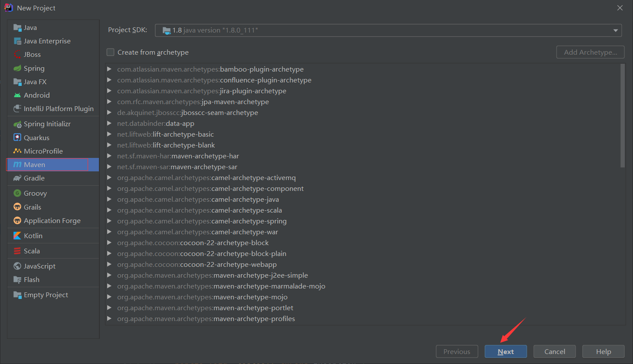This screenshot has width=633, height=364.
Task: Click the Kotlin logo icon
Action: (x=17, y=236)
